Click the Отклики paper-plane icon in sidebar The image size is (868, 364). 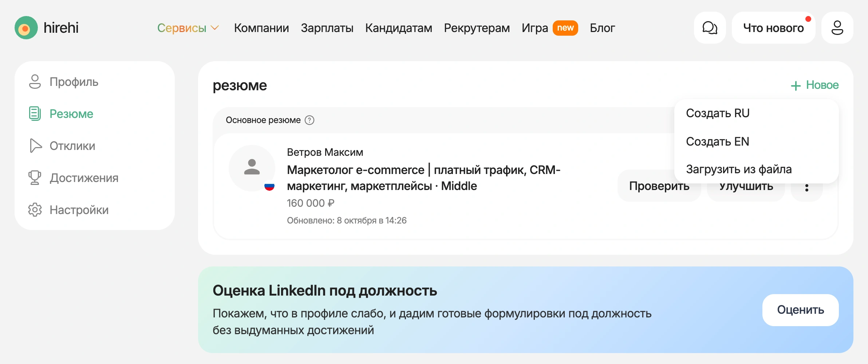coord(35,146)
